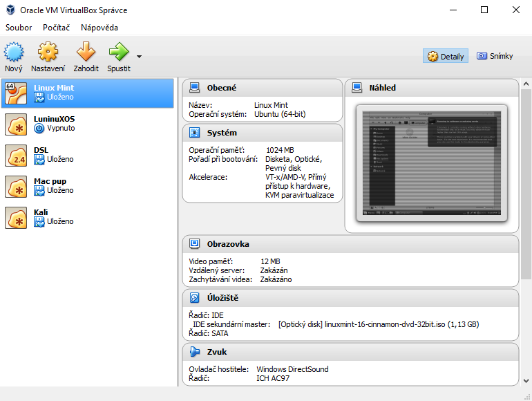Click the Systém section chip icon
This screenshot has width=532, height=401.
[x=194, y=133]
